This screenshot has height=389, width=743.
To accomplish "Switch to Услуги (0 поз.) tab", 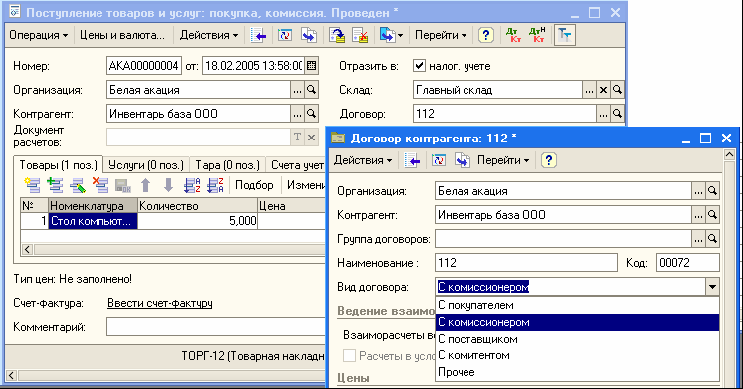I will tap(146, 165).
